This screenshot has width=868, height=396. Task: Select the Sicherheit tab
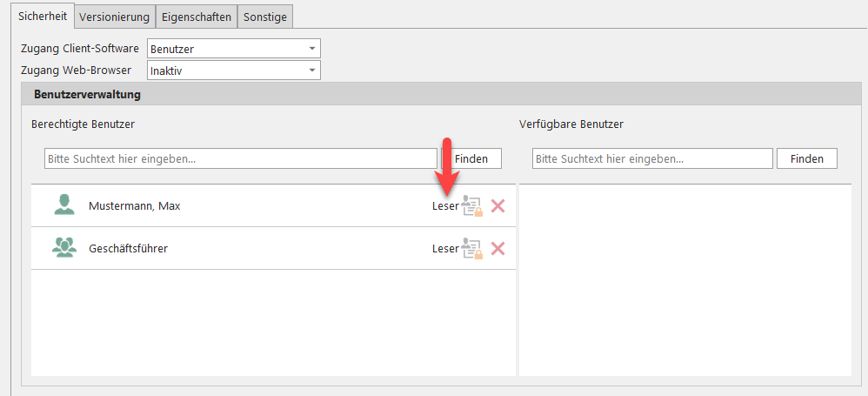(42, 16)
